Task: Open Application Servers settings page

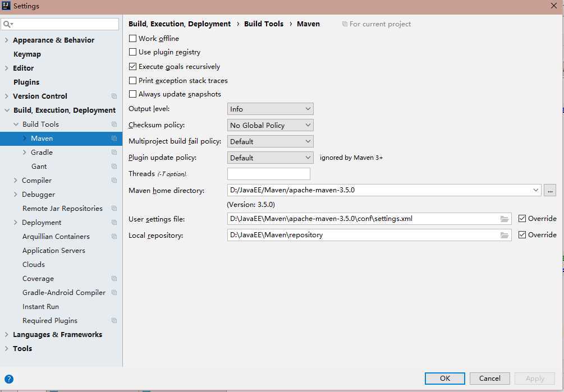Action: point(54,251)
